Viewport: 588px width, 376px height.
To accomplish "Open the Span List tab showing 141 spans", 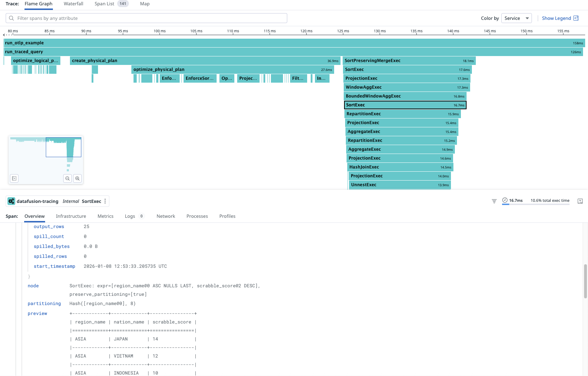I will click(104, 4).
